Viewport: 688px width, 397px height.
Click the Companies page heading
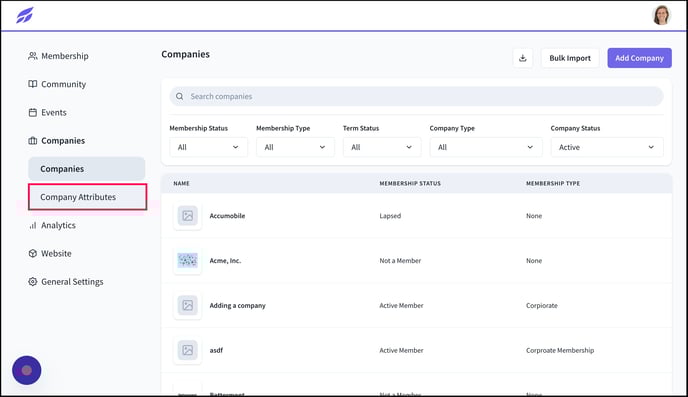[x=185, y=54]
